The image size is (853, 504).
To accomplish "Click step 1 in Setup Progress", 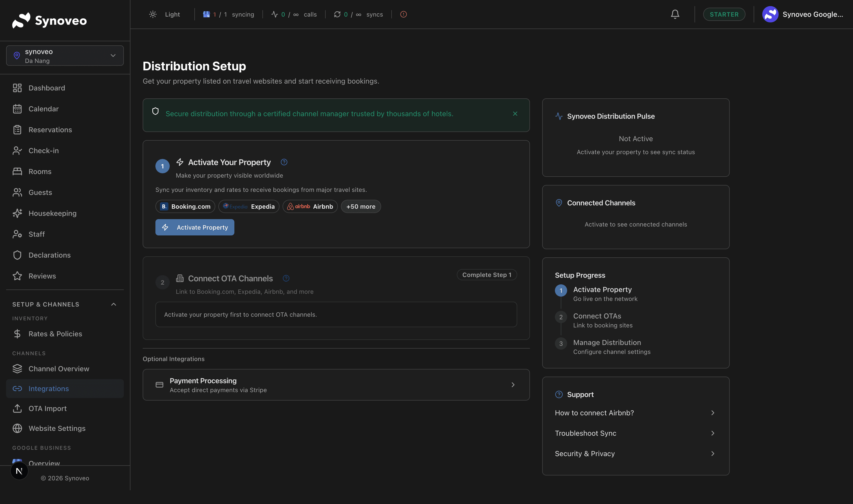I will point(561,290).
